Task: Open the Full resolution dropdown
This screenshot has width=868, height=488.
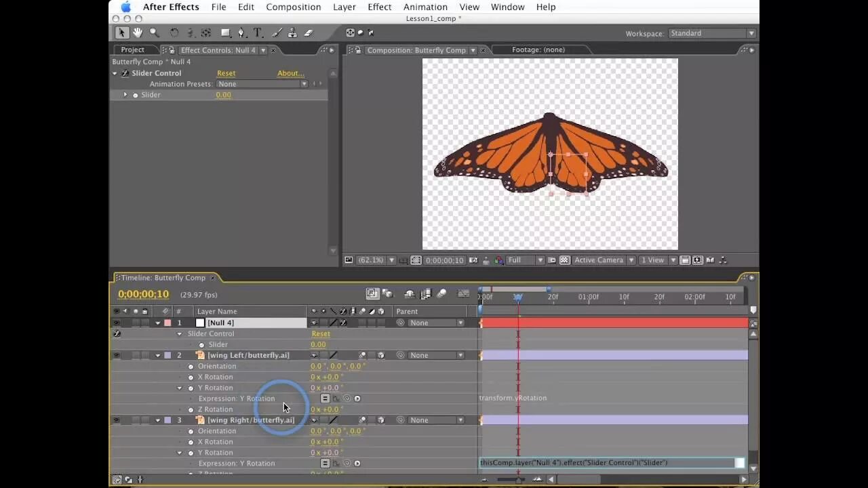Action: [x=526, y=260]
